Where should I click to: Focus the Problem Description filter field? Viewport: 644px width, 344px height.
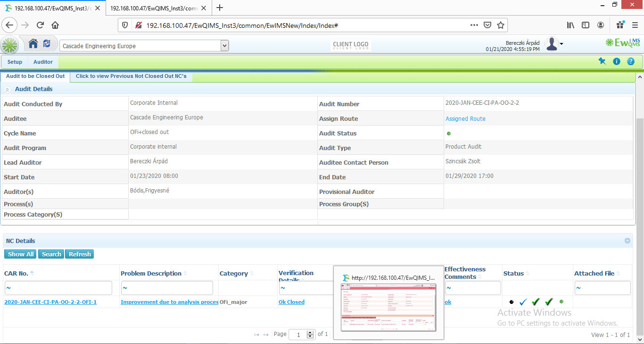click(167, 288)
